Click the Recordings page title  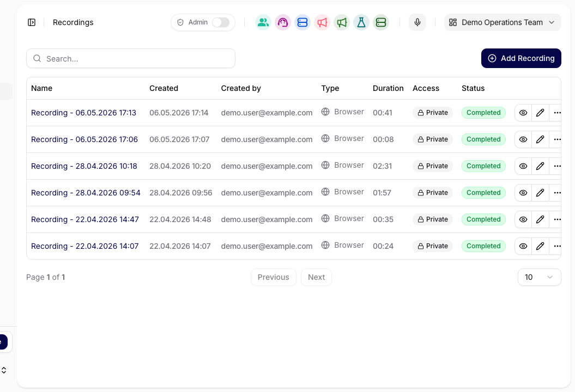(73, 22)
